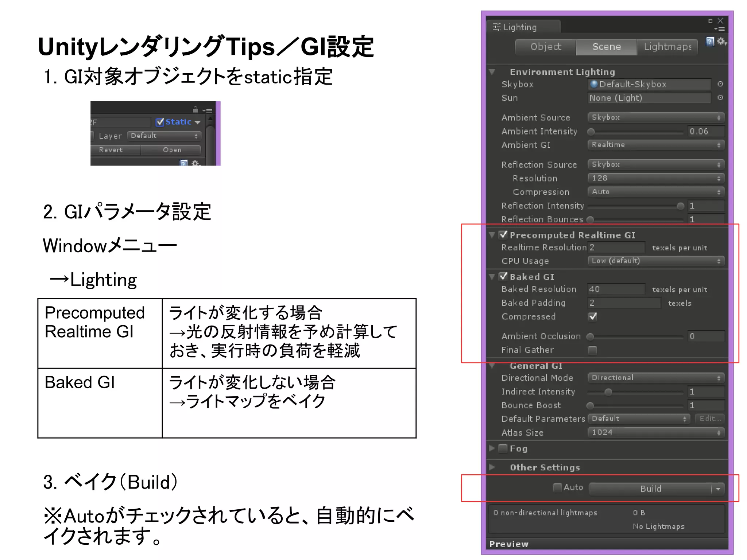Viewport: 747px width, 560px height.
Task: Close the Lighting window
Action: 720,21
